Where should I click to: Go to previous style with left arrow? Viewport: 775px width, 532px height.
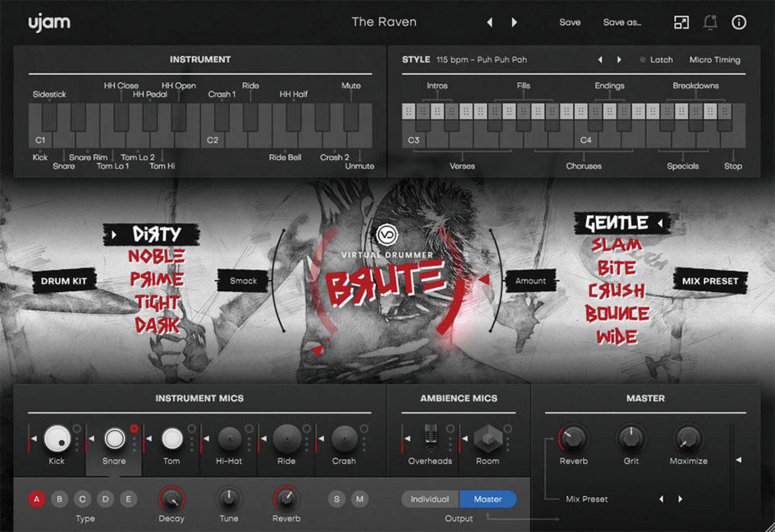point(600,60)
